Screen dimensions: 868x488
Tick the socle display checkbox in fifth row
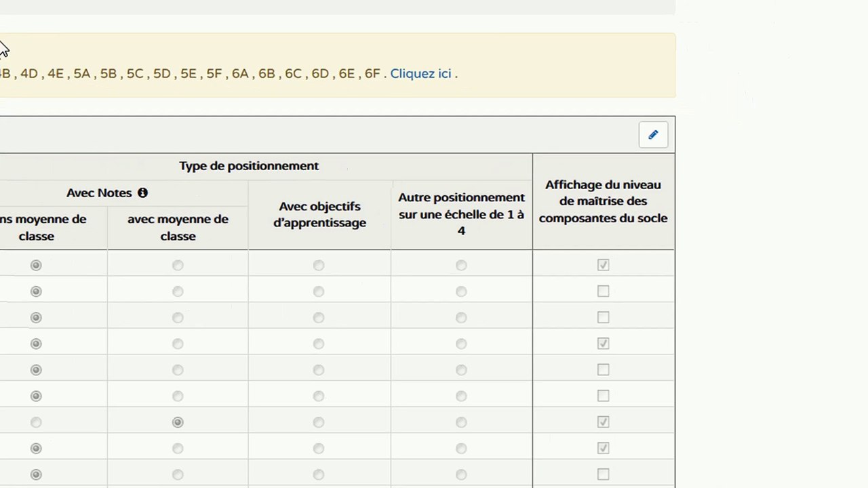pos(603,370)
